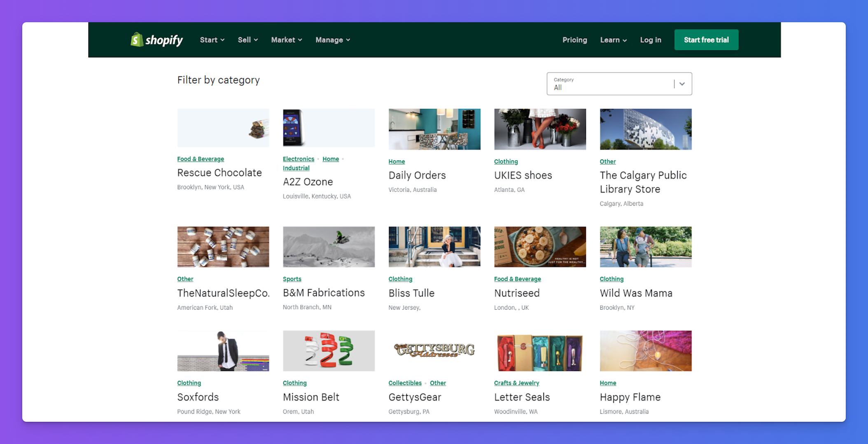Click the UKIES shoes thumbnail image
The width and height of the screenshot is (868, 444).
click(x=540, y=129)
